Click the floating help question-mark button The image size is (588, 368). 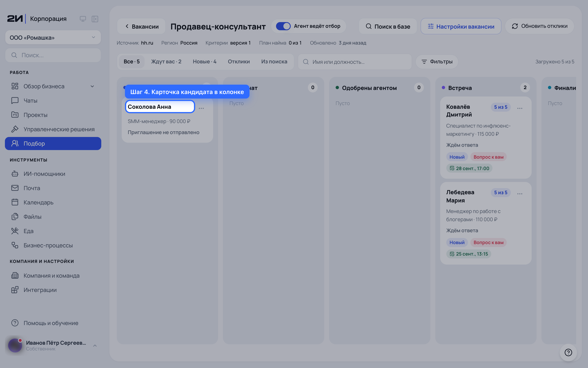coord(568,352)
